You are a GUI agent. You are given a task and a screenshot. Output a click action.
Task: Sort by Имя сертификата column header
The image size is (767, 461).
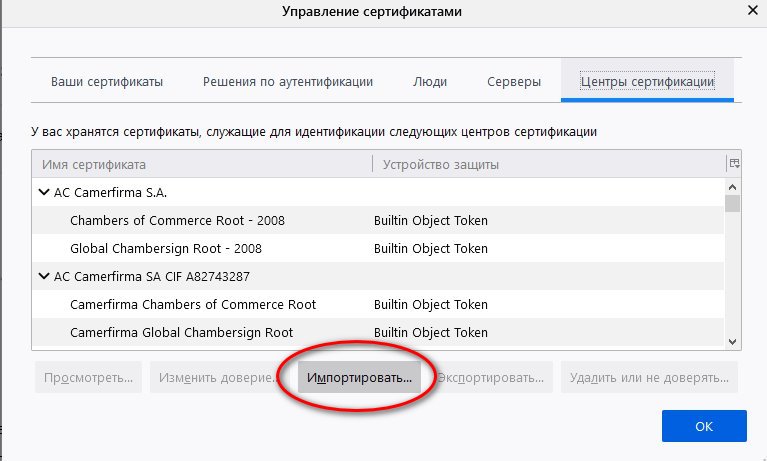[x=200, y=164]
